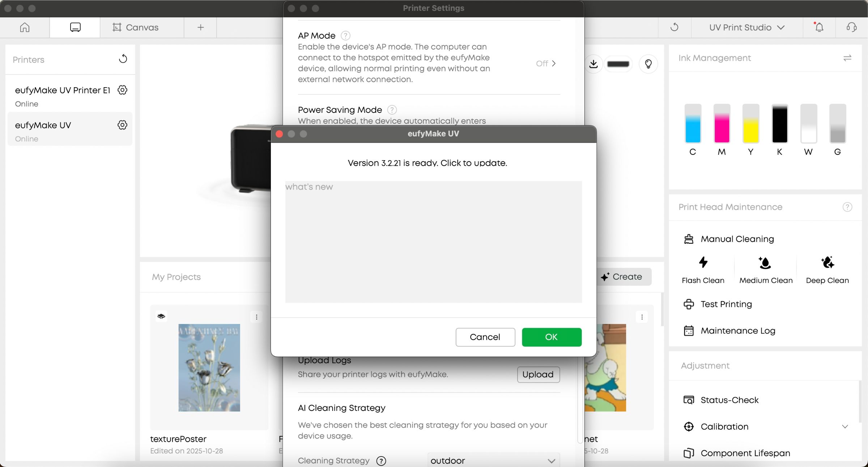Select the black ink cartridge

tap(779, 123)
